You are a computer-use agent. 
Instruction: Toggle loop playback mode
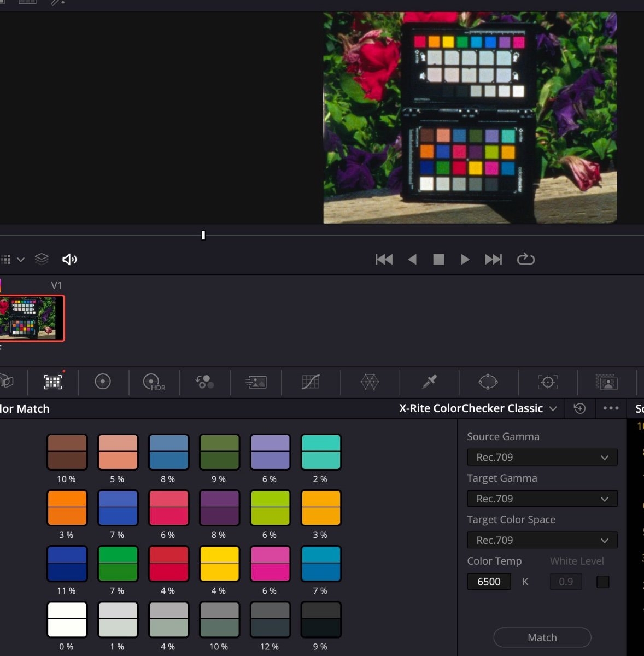click(525, 259)
